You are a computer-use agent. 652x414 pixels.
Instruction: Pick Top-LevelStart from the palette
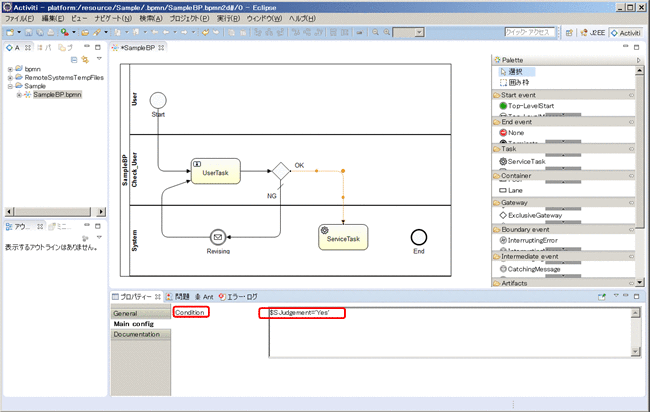(530, 105)
